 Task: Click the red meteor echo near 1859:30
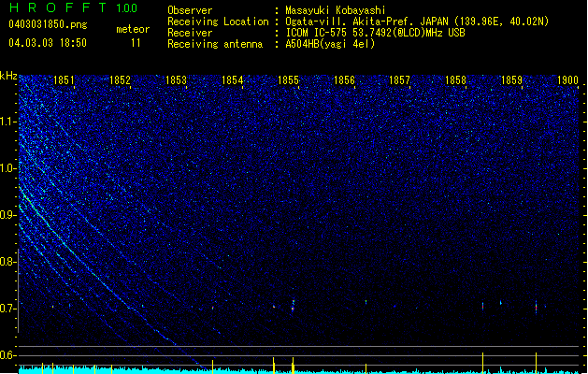537,307
